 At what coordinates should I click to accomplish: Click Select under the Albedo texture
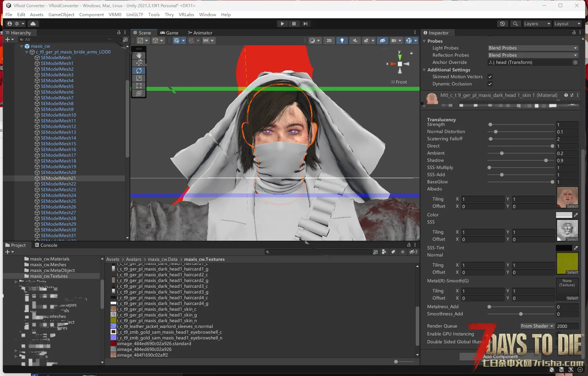(572, 207)
